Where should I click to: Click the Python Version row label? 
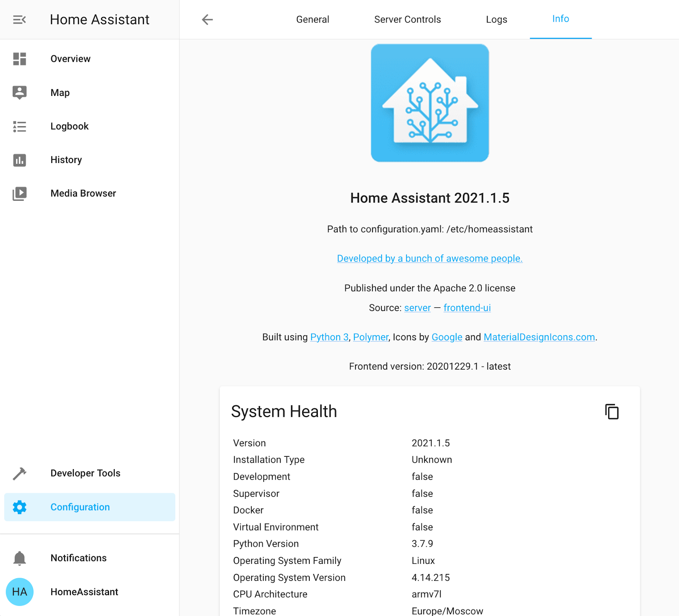tap(266, 544)
